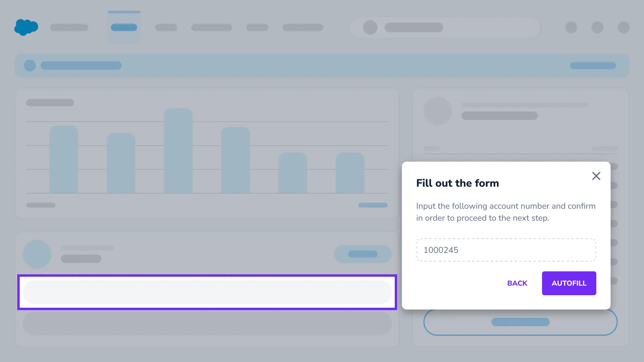Viewport: 644px width, 362px height.
Task: Click the search bar placeholder text
Action: click(x=414, y=27)
